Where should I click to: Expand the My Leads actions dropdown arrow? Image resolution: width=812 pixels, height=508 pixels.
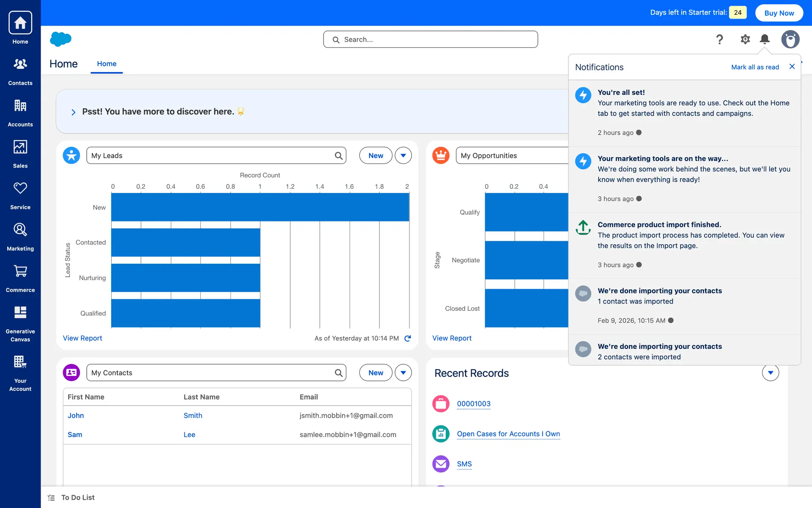click(x=403, y=155)
